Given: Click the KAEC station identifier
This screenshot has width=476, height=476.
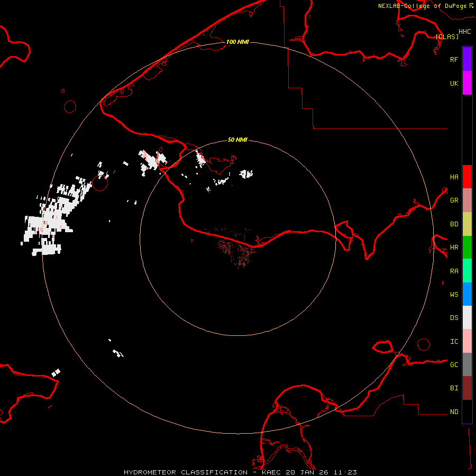Looking at the screenshot, I should point(271,472).
